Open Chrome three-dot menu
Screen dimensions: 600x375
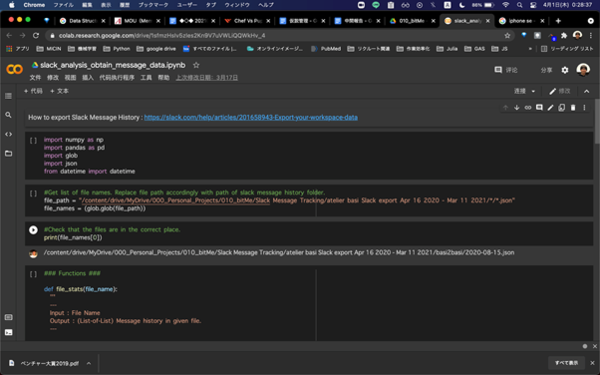coord(590,35)
